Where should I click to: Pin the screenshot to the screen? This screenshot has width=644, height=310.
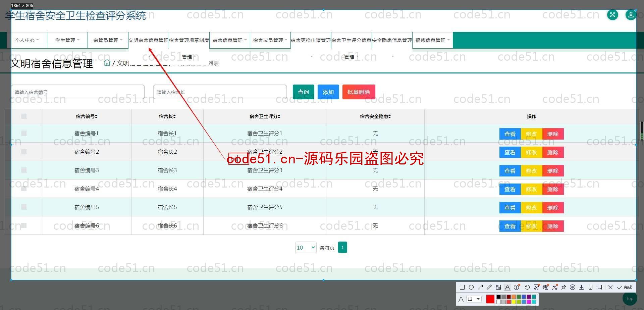tap(563, 287)
